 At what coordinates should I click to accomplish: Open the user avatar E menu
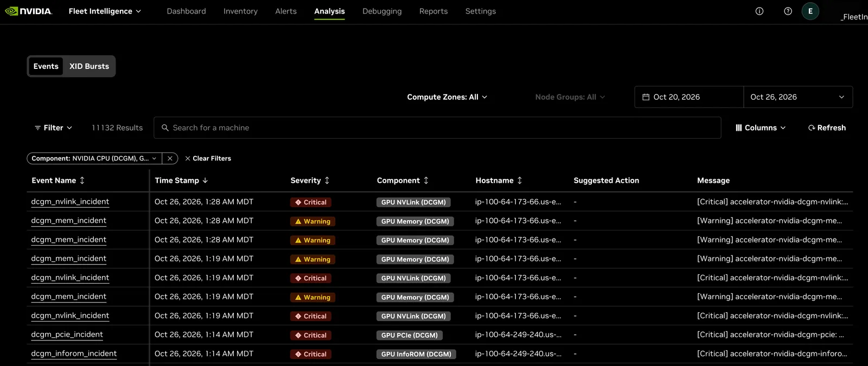point(810,11)
